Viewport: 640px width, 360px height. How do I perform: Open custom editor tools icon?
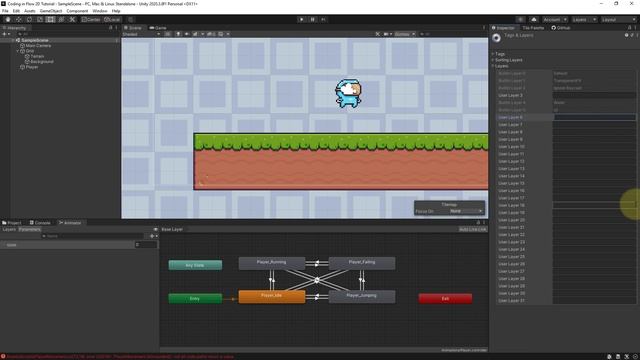[x=72, y=19]
